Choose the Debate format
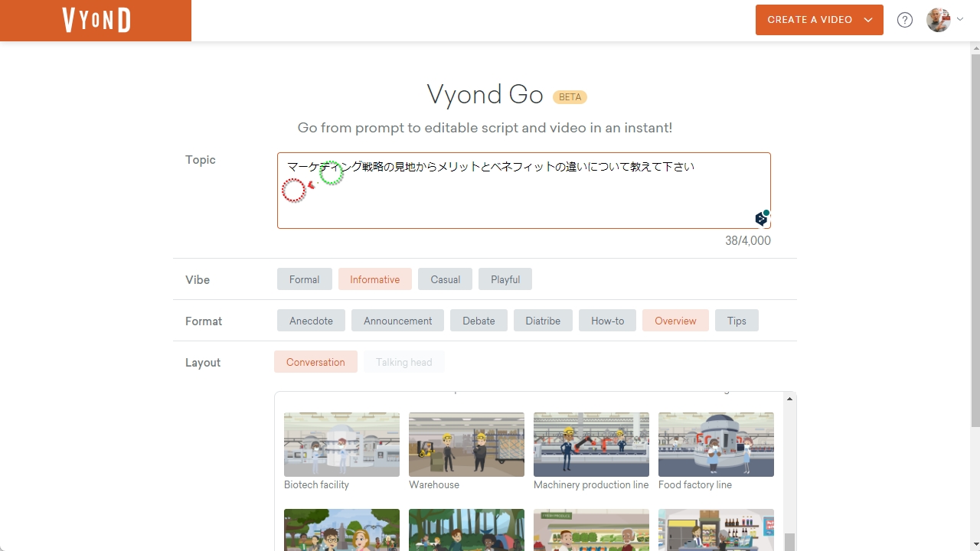The image size is (980, 551). [479, 321]
